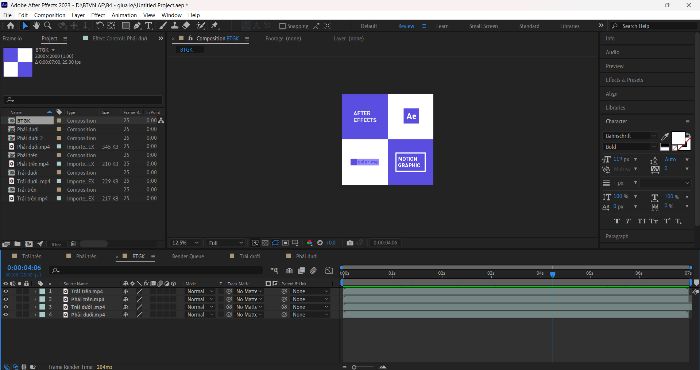
Task: Create a new composition from Project panel footer
Action: tap(29, 244)
